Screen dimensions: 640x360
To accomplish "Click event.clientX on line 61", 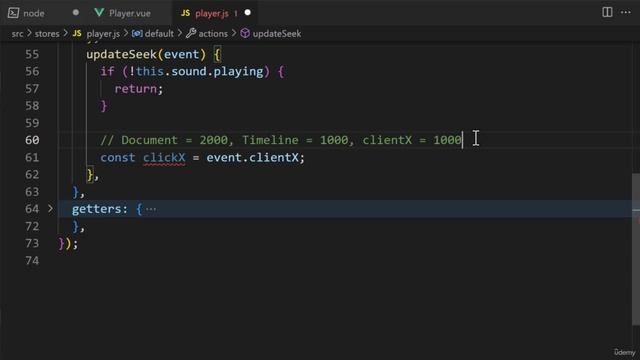I will (x=252, y=158).
